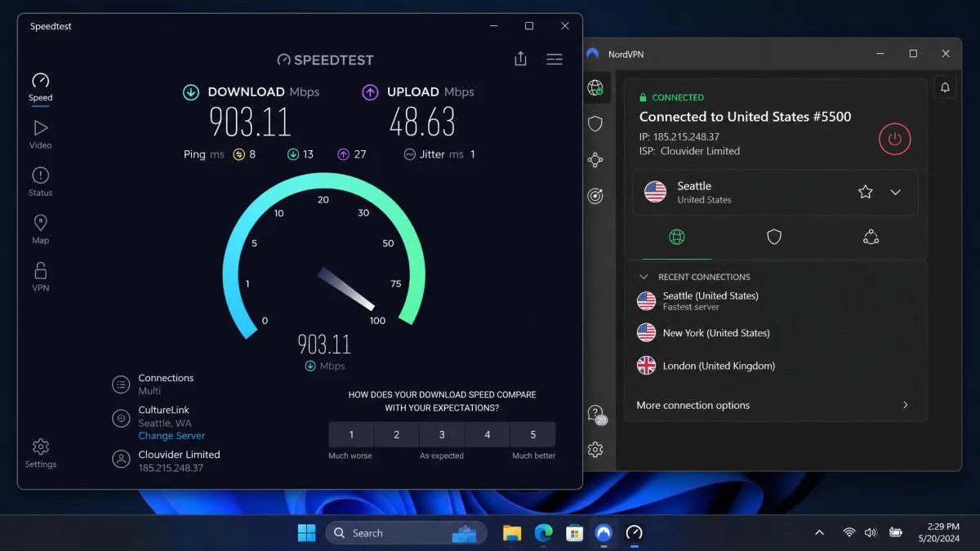The height and width of the screenshot is (551, 980).
Task: Select the shield tab in NordVPN panel
Action: pos(774,238)
